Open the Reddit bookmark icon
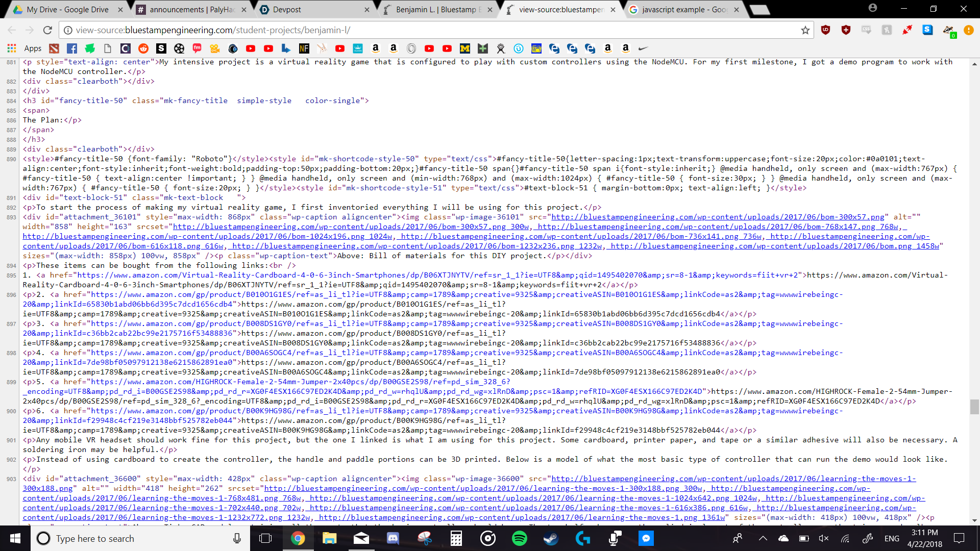Image resolution: width=980 pixels, height=551 pixels. (143, 48)
